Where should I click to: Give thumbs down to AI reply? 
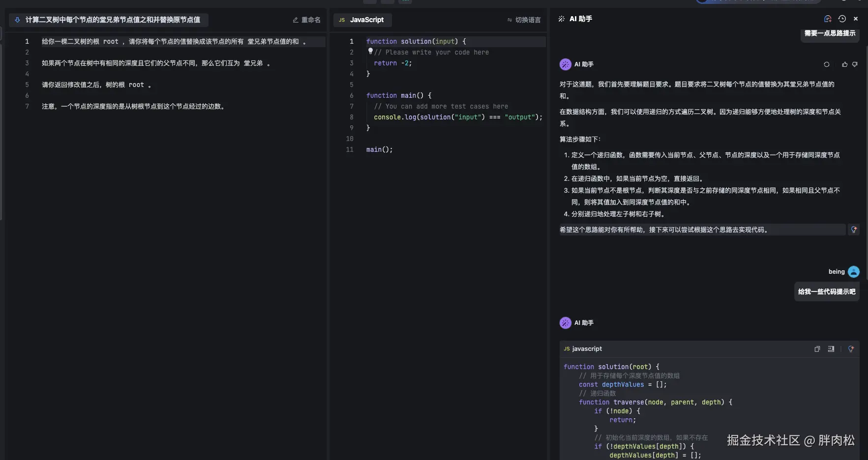tap(855, 64)
